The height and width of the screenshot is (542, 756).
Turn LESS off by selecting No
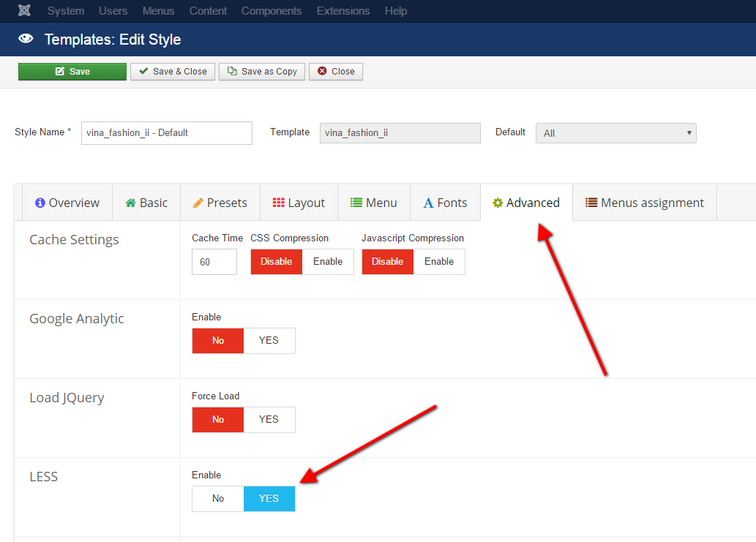click(218, 499)
